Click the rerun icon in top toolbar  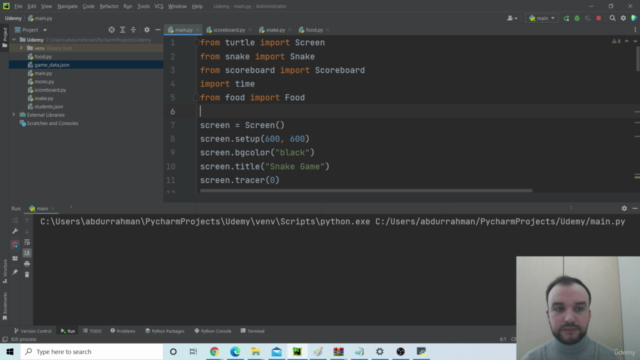click(566, 18)
